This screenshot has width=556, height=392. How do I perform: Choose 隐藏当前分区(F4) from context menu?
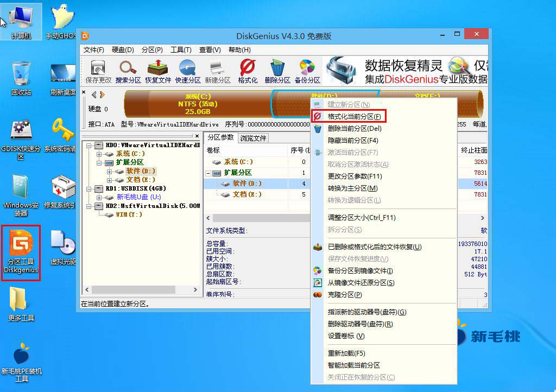point(384,141)
